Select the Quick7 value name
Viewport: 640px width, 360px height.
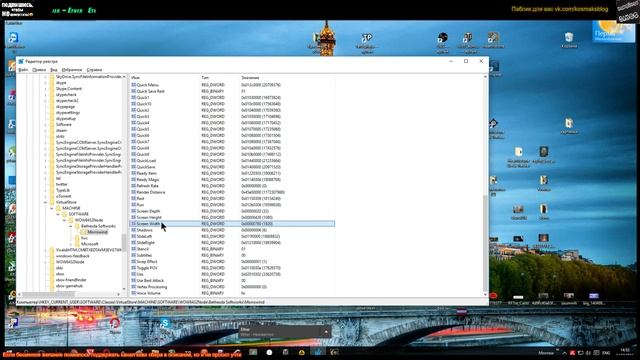[x=143, y=142]
